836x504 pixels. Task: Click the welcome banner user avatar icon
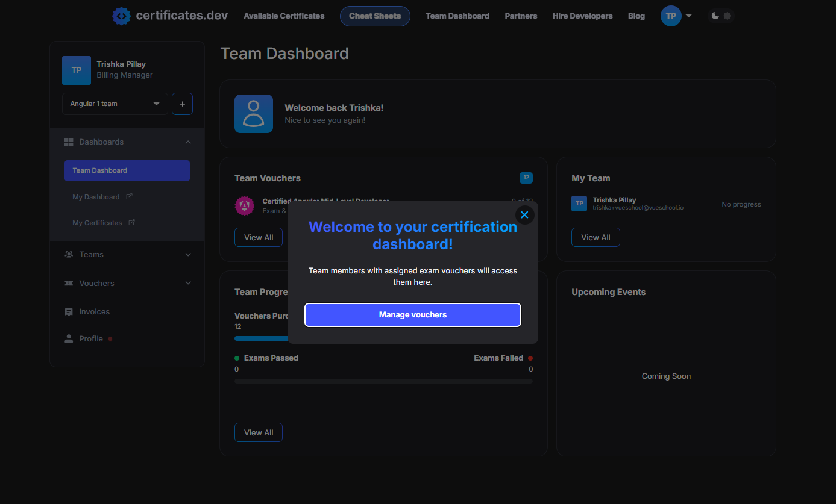point(253,114)
